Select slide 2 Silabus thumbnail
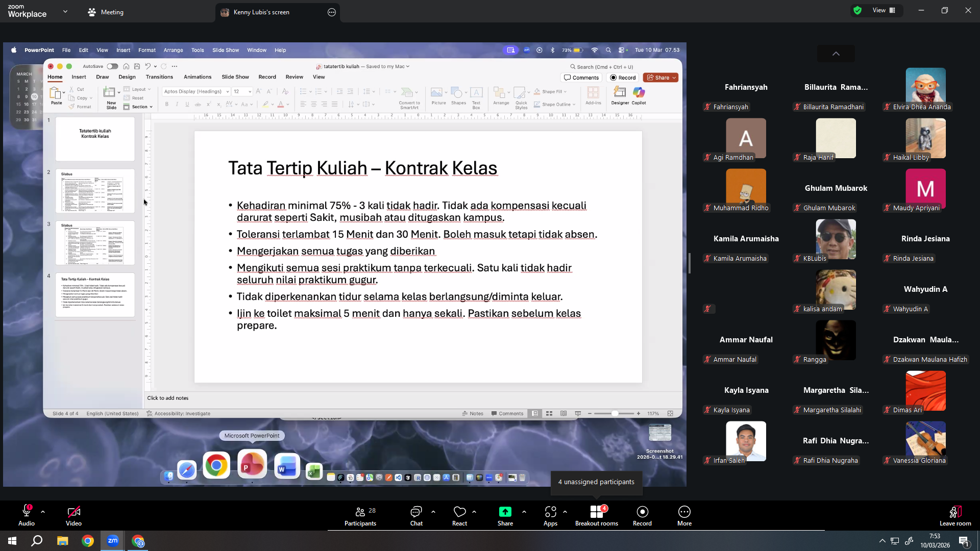The width and height of the screenshot is (980, 551). 95,191
